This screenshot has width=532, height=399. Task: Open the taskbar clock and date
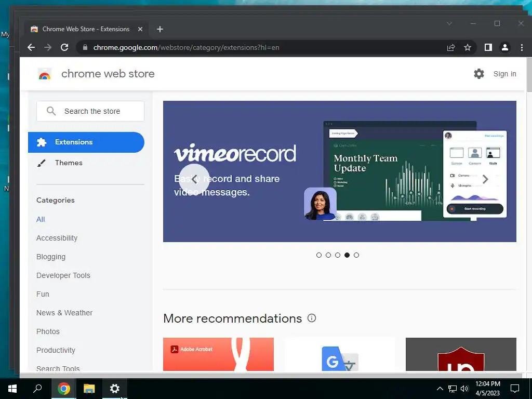coord(487,389)
